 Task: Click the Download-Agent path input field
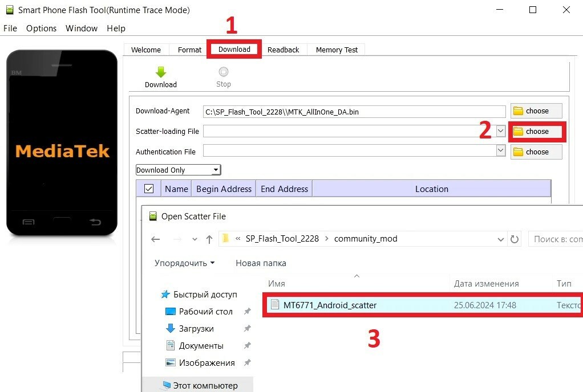(x=354, y=112)
